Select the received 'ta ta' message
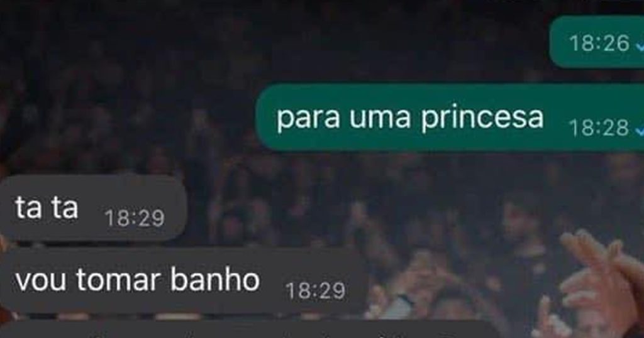Image resolution: width=644 pixels, height=338 pixels. (x=92, y=207)
